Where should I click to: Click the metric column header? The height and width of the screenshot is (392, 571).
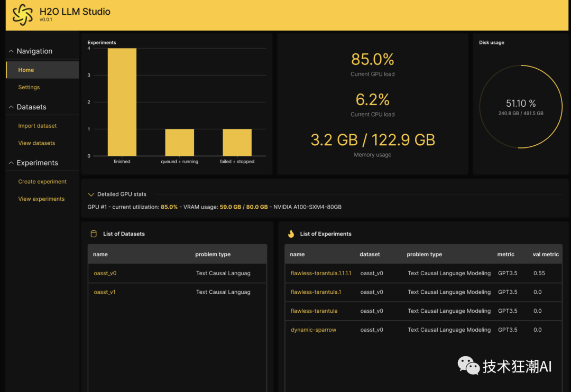click(x=506, y=254)
